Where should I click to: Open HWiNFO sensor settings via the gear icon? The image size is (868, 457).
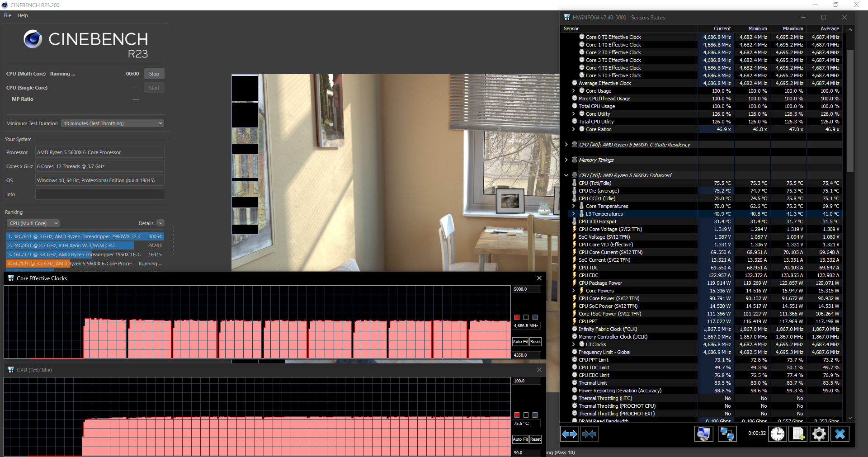tap(819, 434)
